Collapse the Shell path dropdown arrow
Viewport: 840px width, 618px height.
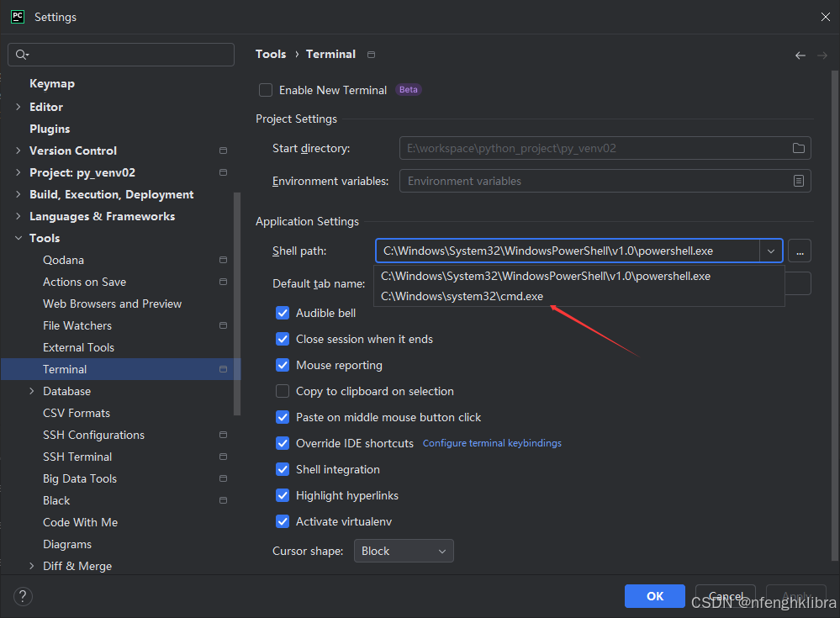pyautogui.click(x=771, y=251)
